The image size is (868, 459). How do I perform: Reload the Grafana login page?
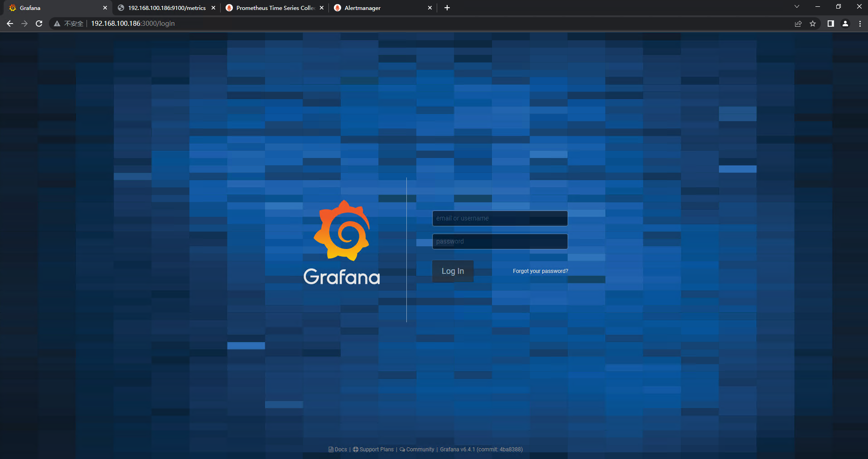coord(39,24)
